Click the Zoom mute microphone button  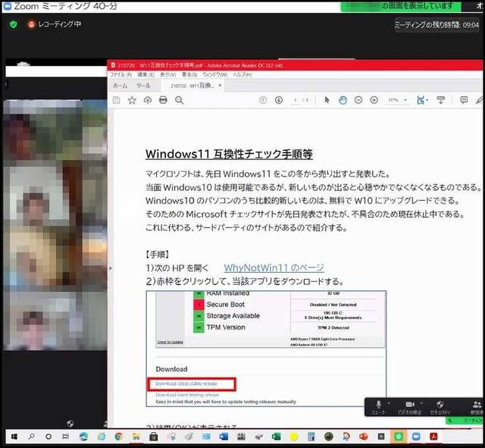[378, 407]
